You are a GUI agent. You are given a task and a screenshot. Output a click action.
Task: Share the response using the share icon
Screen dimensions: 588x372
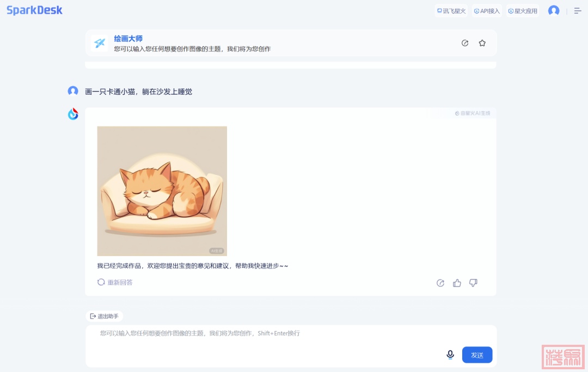click(x=440, y=283)
